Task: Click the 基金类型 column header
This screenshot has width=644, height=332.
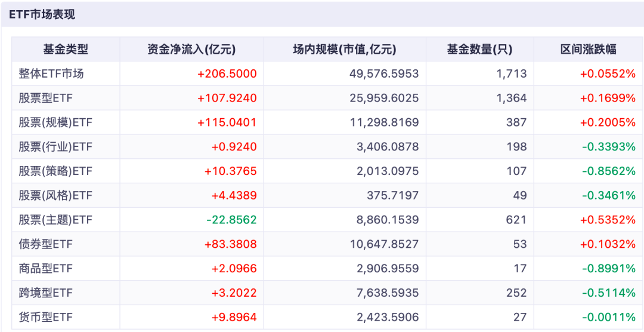Action: pyautogui.click(x=66, y=50)
